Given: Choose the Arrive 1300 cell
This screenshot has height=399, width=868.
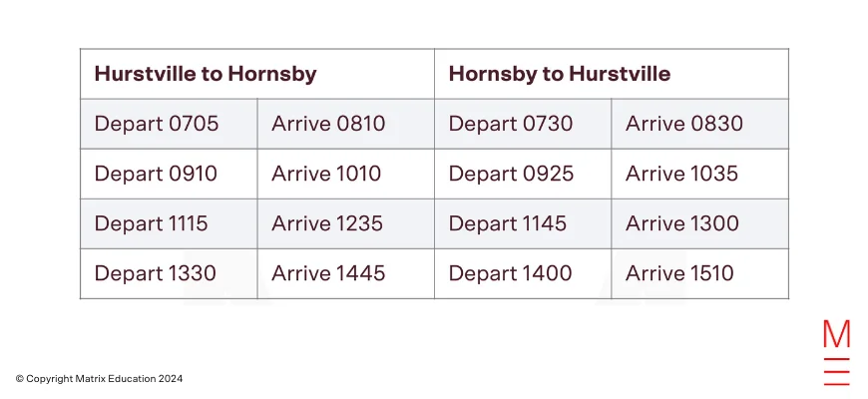Looking at the screenshot, I should (x=700, y=223).
